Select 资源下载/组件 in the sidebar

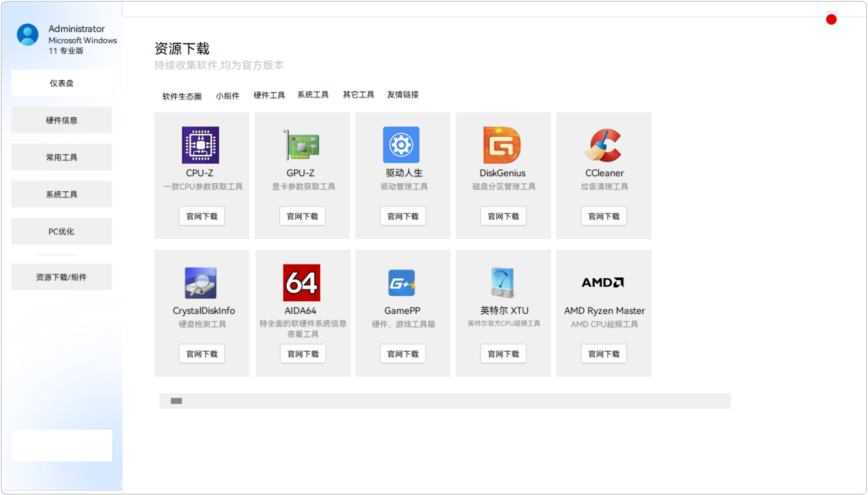pyautogui.click(x=62, y=277)
